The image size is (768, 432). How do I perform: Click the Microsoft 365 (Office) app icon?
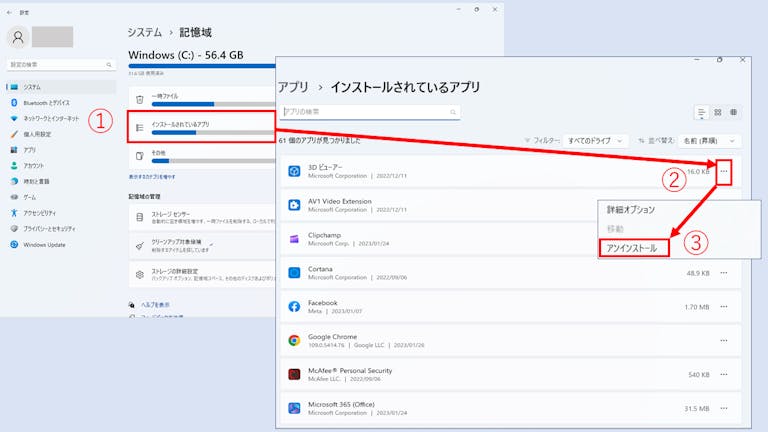coord(294,408)
